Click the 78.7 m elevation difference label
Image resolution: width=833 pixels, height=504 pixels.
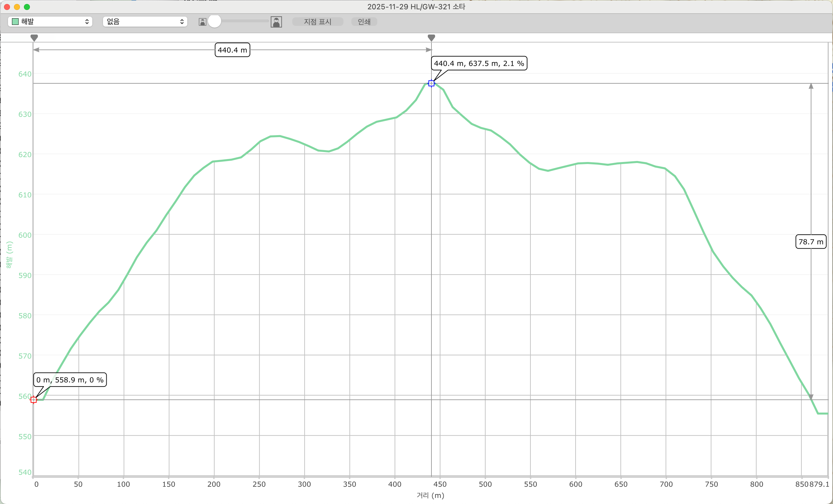[x=810, y=242]
